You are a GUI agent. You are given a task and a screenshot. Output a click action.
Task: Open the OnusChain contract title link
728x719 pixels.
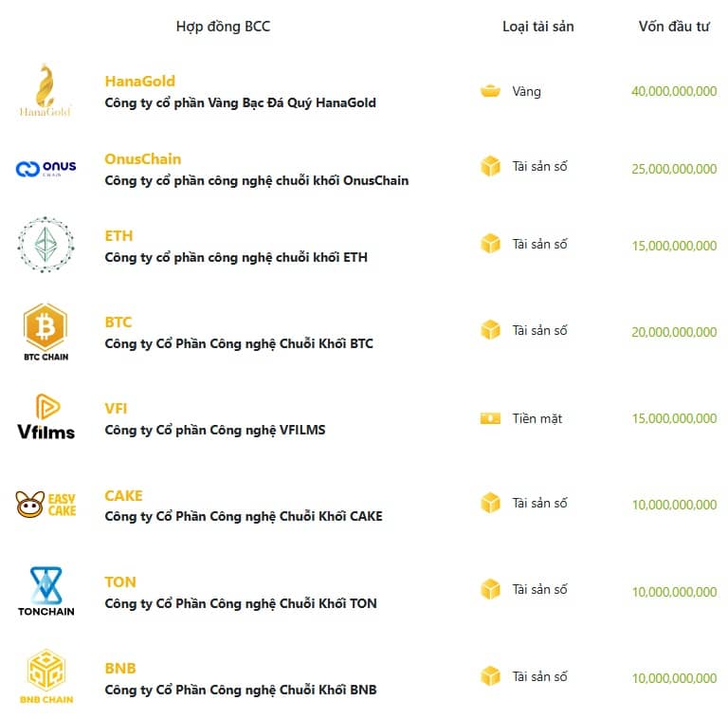pos(142,158)
